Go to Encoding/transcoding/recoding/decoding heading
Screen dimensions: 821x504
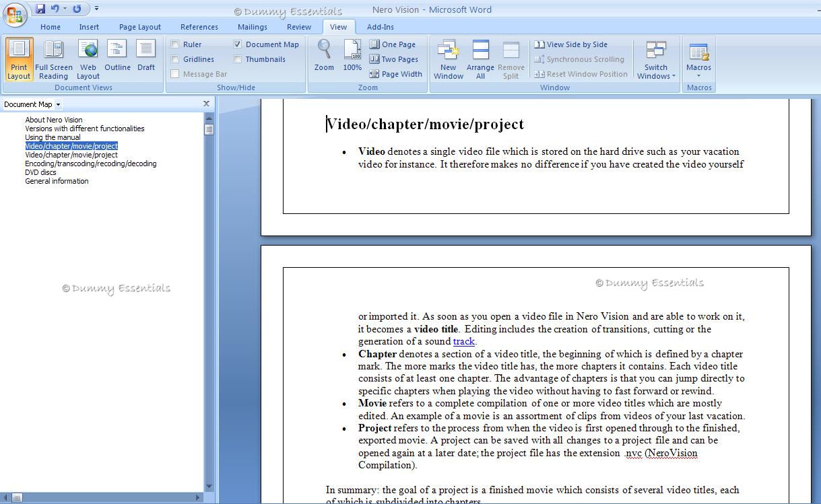(91, 164)
